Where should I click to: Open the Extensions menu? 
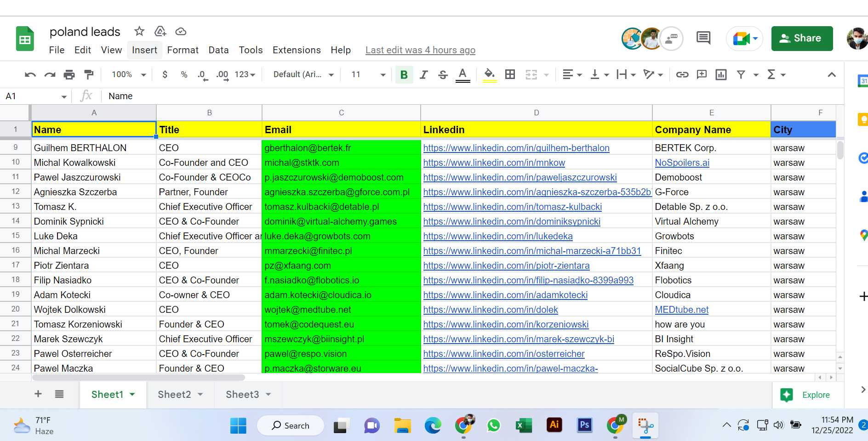click(297, 50)
